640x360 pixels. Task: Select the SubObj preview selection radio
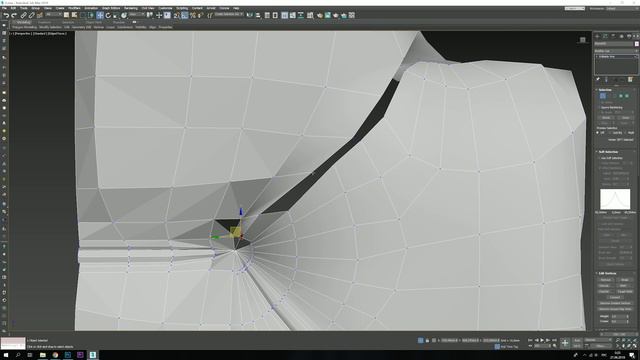click(x=611, y=133)
